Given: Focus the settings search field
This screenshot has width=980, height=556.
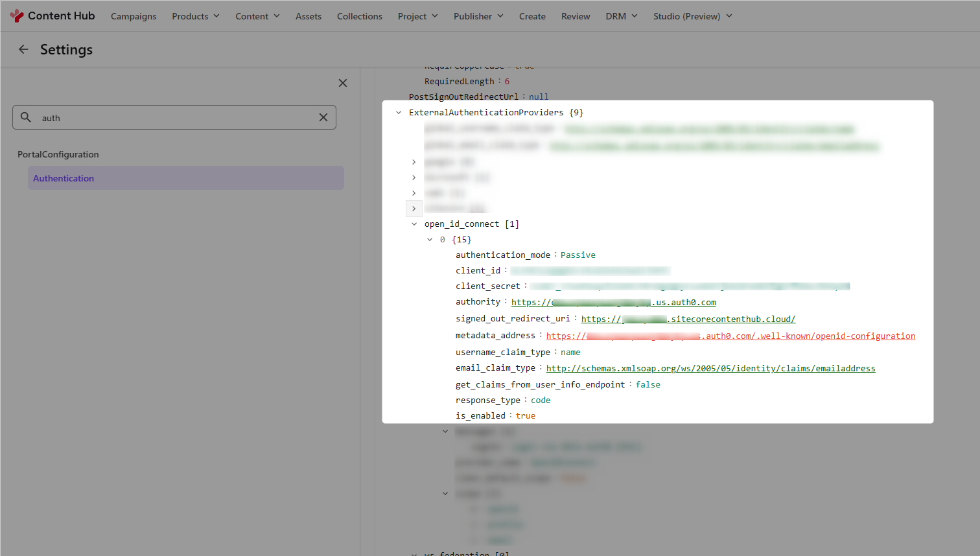Looking at the screenshot, I should tap(174, 117).
